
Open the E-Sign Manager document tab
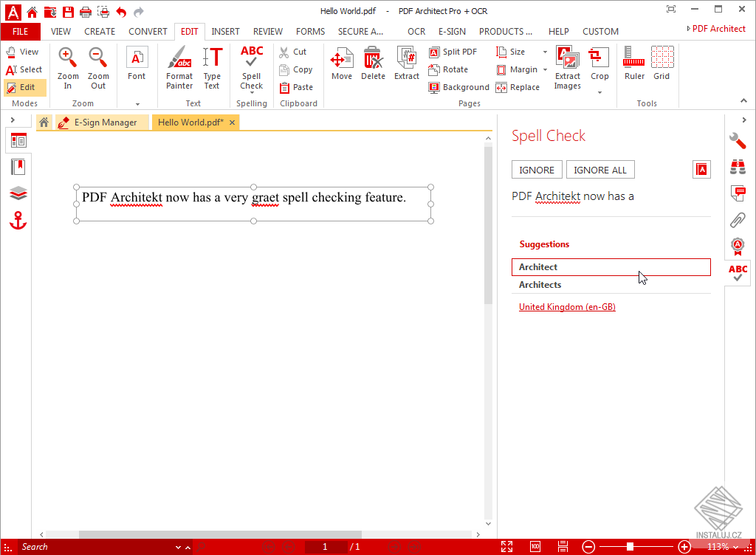(x=100, y=123)
